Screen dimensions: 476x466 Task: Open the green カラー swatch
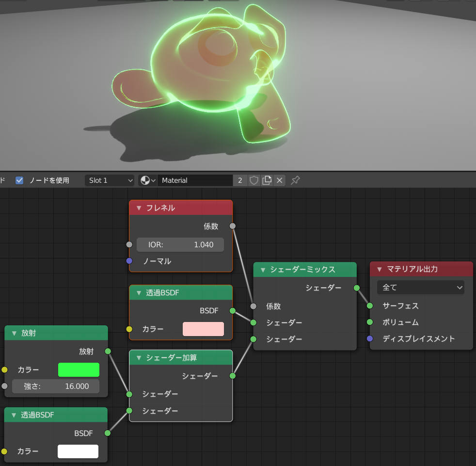79,370
